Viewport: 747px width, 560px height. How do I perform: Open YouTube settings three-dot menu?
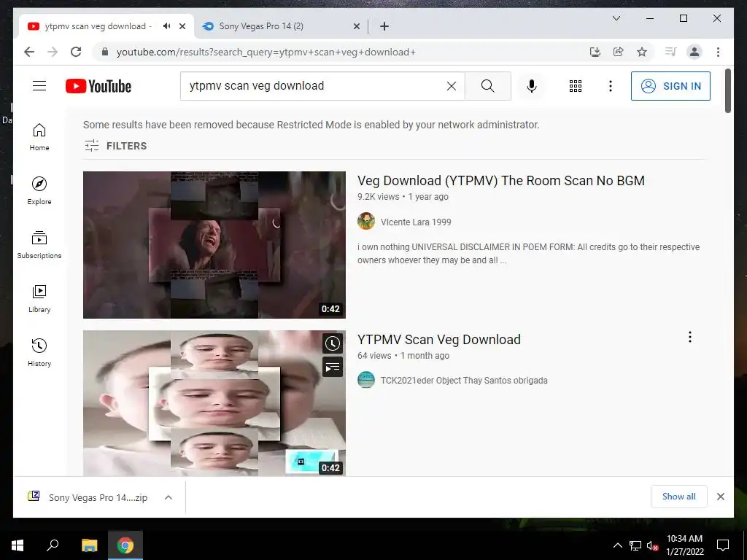611,86
